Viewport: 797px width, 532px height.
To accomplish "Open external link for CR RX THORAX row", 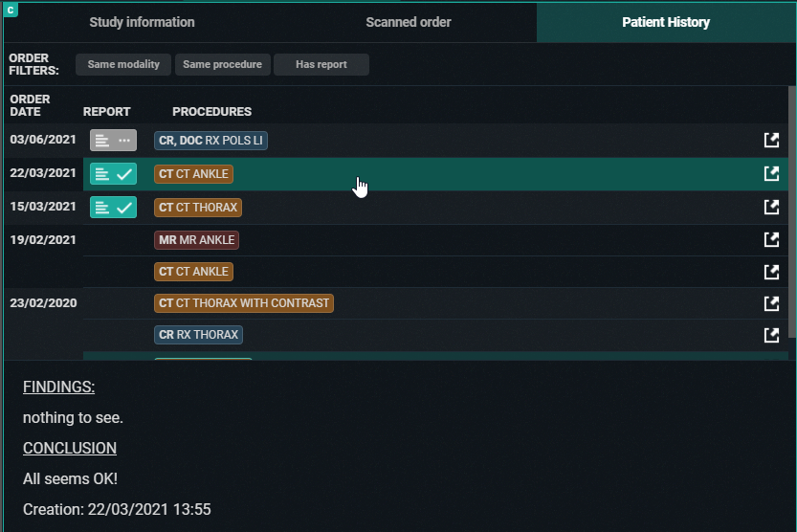I will [x=771, y=335].
